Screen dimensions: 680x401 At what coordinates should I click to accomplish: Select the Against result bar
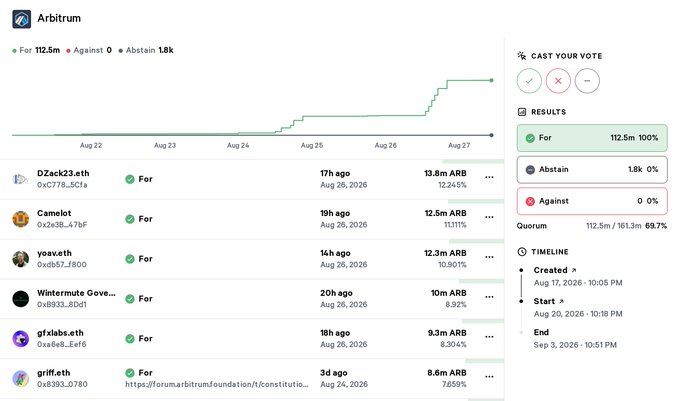592,201
